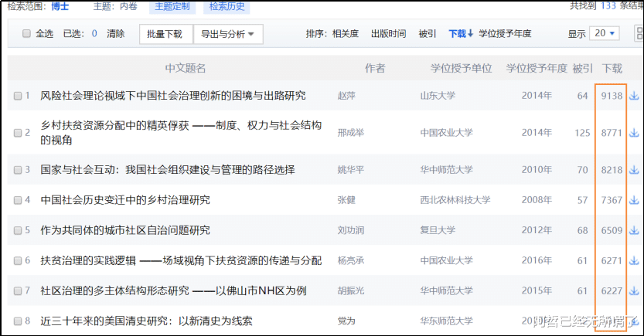644x336 pixels.
Task: Check the box for result row 4
Action: (x=18, y=200)
